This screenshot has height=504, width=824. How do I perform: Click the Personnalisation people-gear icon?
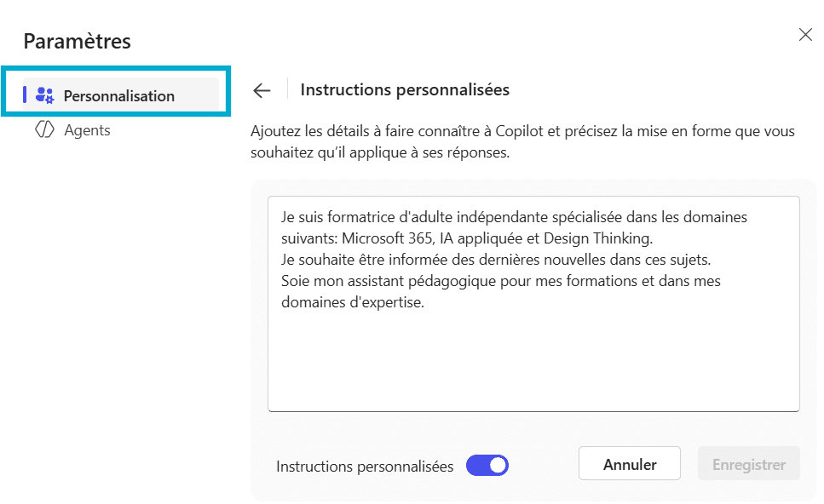(x=45, y=95)
